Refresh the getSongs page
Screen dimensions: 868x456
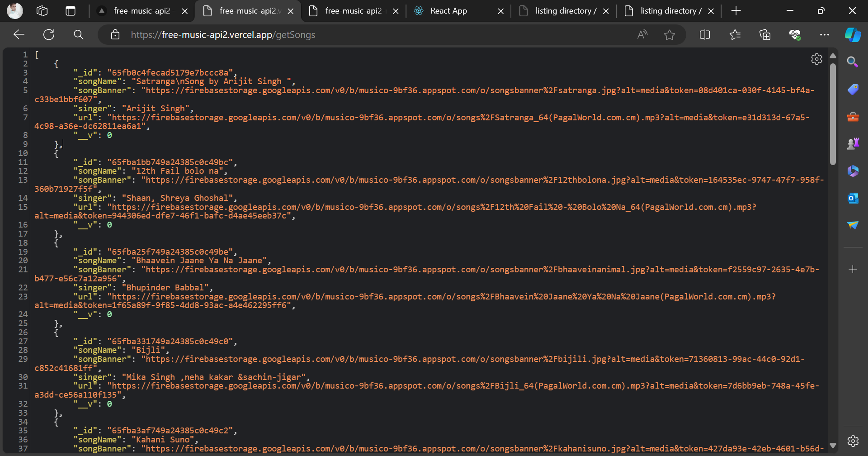49,35
